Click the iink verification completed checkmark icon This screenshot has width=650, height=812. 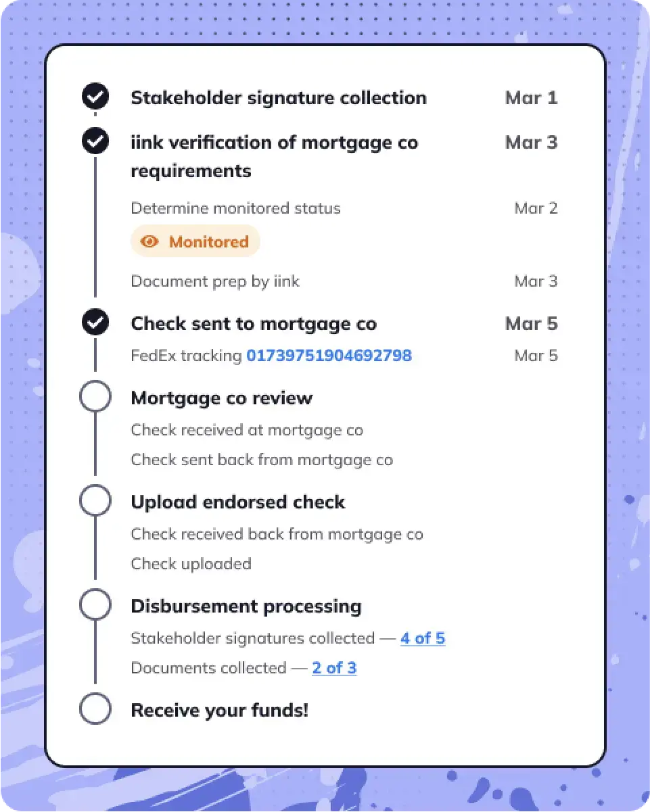coord(95,142)
